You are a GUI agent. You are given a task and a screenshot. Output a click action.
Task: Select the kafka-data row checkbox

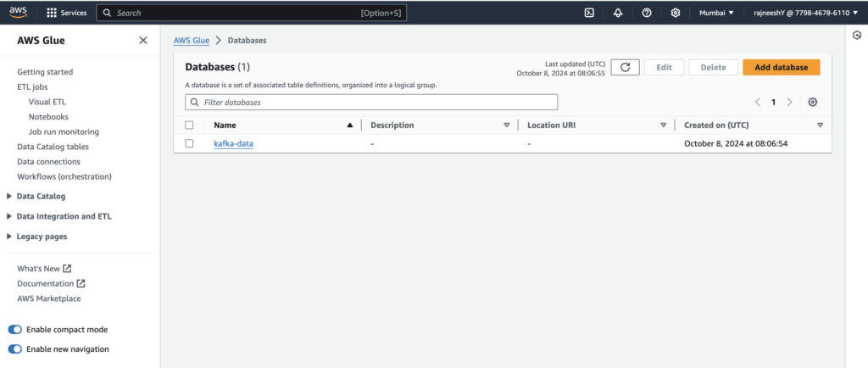[189, 143]
